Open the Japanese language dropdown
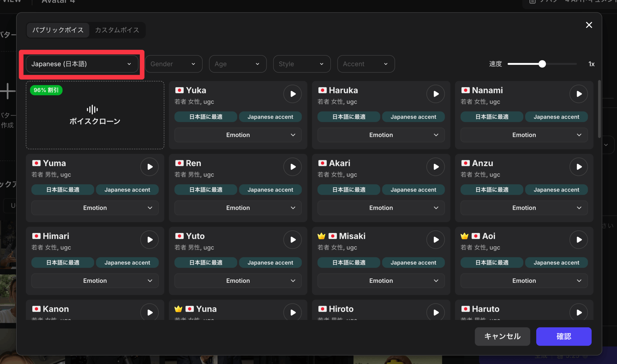The height and width of the screenshot is (364, 617). [82, 64]
